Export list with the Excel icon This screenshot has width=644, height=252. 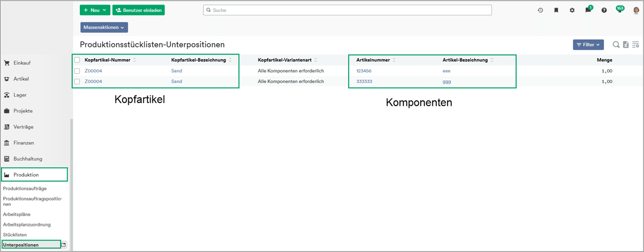pyautogui.click(x=626, y=45)
